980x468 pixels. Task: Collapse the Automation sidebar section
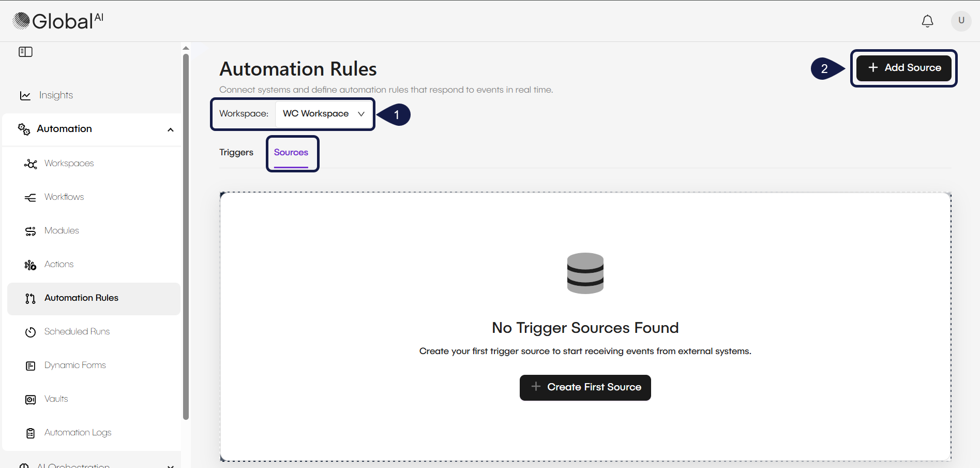(170, 129)
